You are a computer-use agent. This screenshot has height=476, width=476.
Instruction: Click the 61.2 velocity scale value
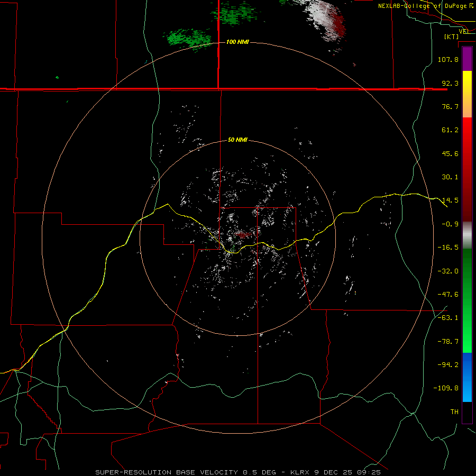[450, 130]
